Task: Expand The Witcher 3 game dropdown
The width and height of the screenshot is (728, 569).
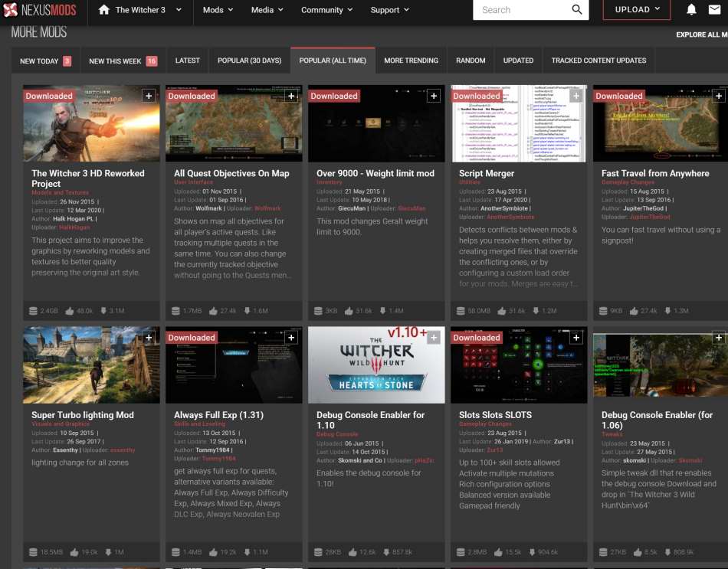Action: coord(179,10)
